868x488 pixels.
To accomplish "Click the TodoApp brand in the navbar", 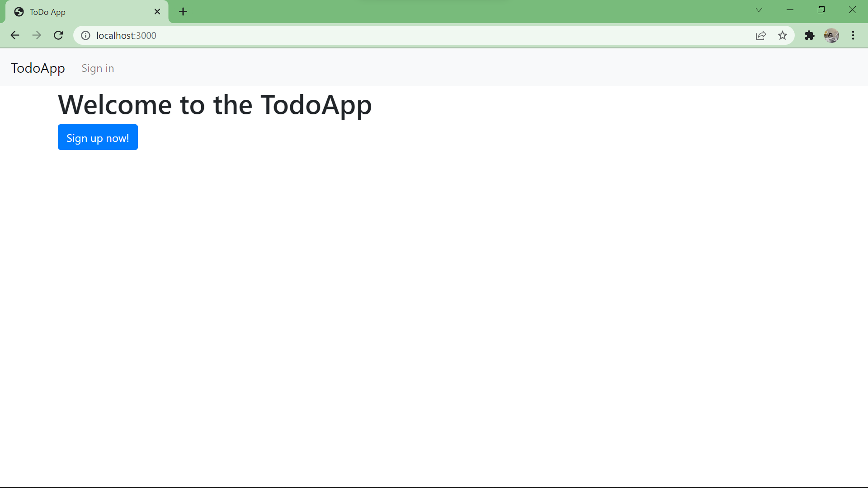I will (x=38, y=68).
